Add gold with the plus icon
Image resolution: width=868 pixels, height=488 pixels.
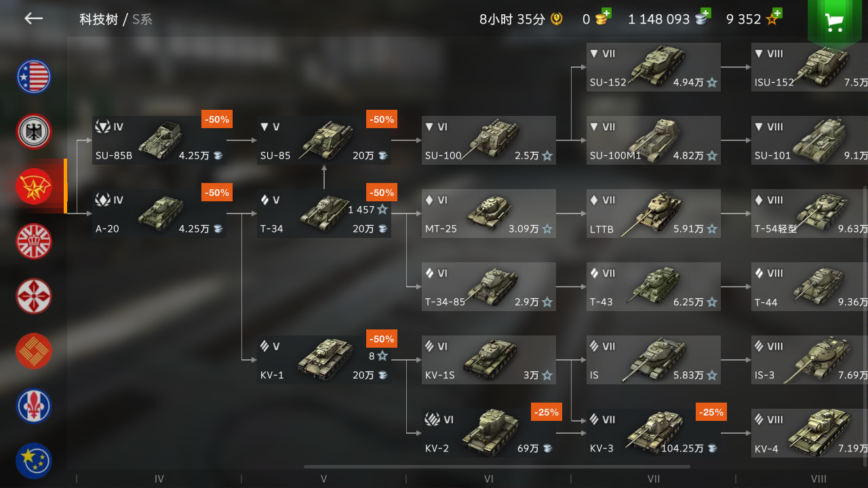(606, 13)
